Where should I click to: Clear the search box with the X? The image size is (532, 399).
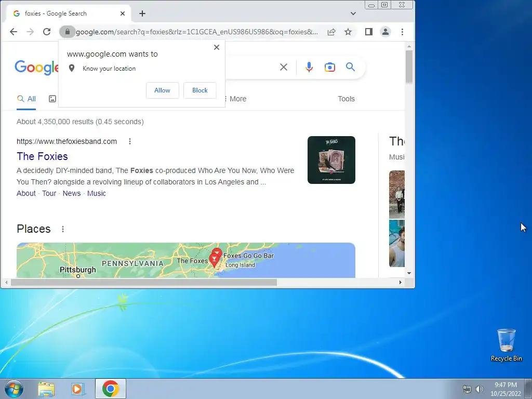[284, 67]
